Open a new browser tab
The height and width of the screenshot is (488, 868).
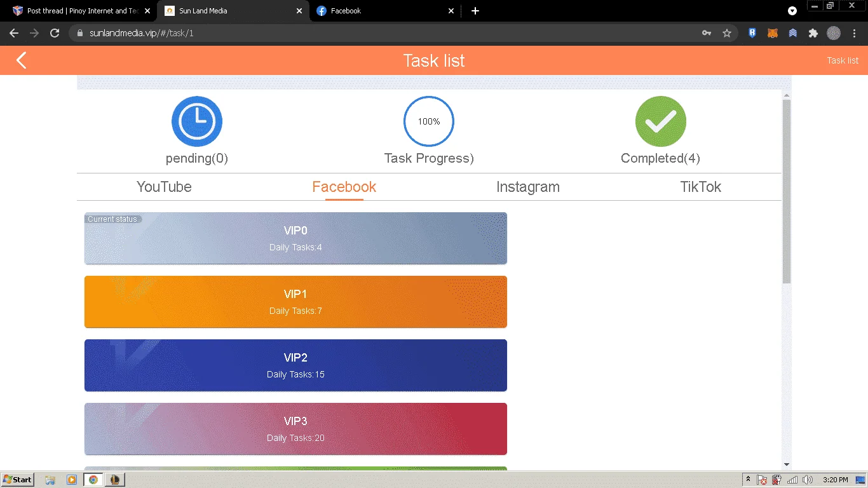[475, 11]
